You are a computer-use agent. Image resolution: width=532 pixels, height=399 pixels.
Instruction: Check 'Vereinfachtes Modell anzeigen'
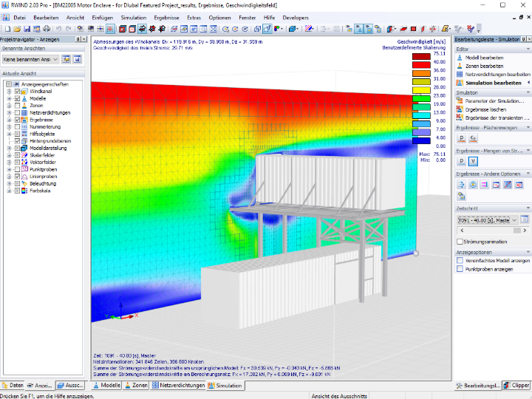(x=460, y=261)
